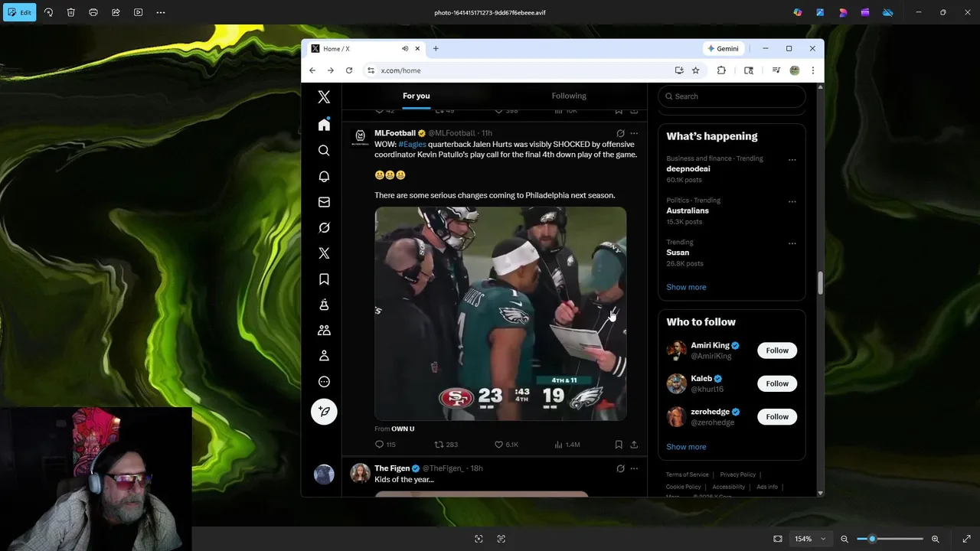Open Communities people icon in X sidebar

(x=324, y=331)
